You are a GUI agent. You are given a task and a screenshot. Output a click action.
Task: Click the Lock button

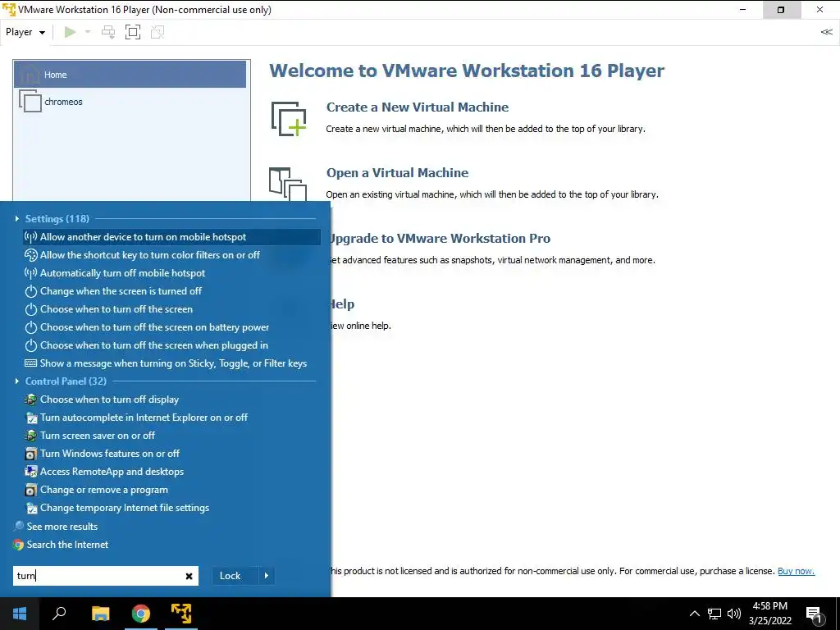235,576
